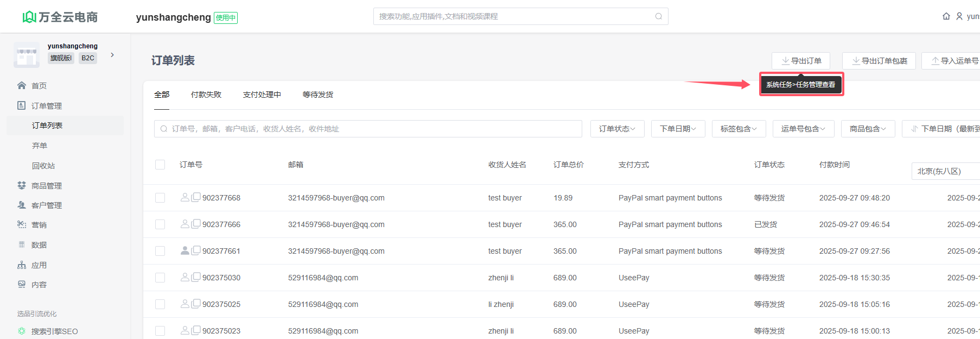Open 商品管理 from the sidebar
980x339 pixels.
coord(46,186)
